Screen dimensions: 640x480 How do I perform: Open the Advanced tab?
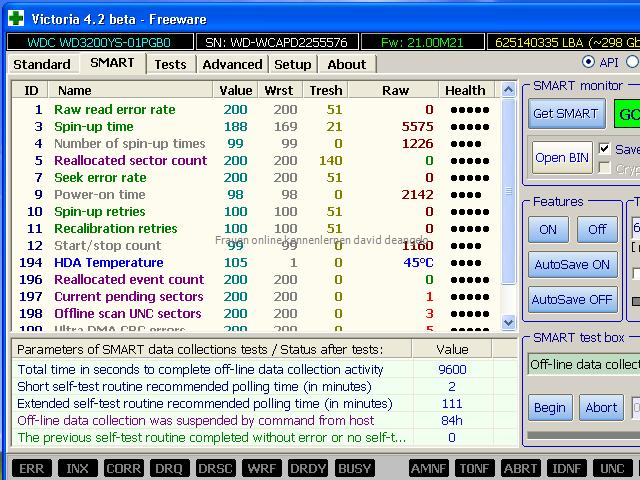(232, 64)
